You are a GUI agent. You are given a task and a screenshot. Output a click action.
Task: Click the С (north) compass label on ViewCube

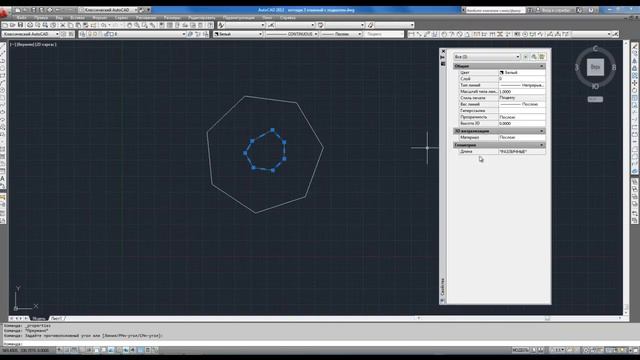click(595, 49)
